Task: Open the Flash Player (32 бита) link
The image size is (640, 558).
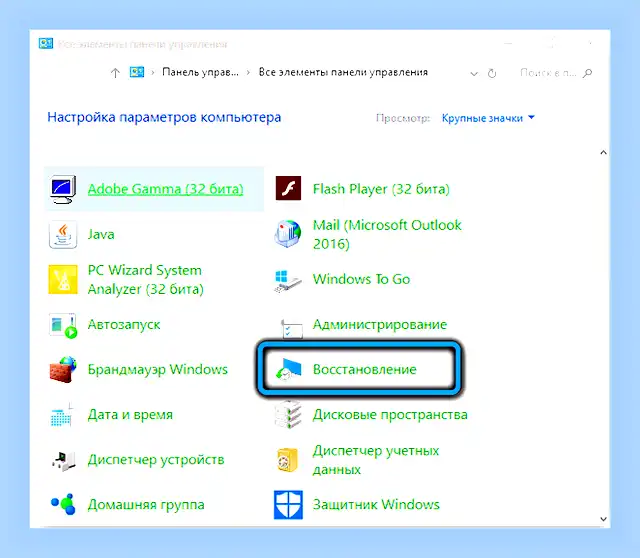Action: click(x=381, y=189)
